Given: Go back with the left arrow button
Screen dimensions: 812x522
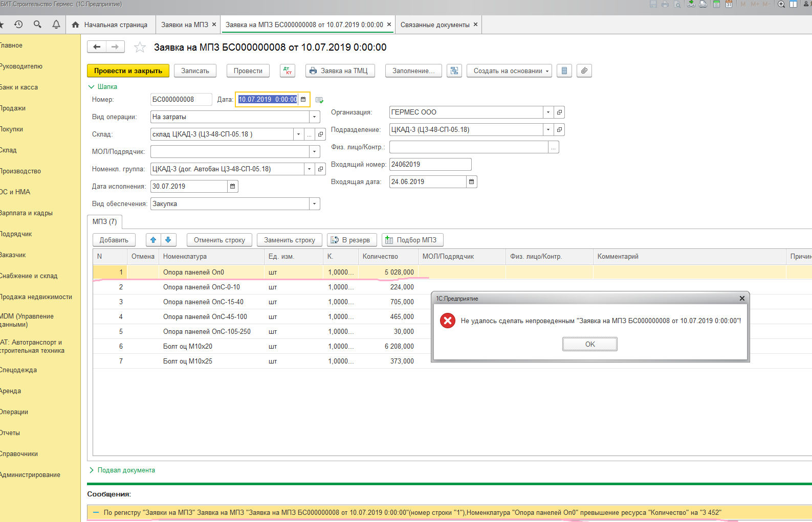Looking at the screenshot, I should [97, 47].
